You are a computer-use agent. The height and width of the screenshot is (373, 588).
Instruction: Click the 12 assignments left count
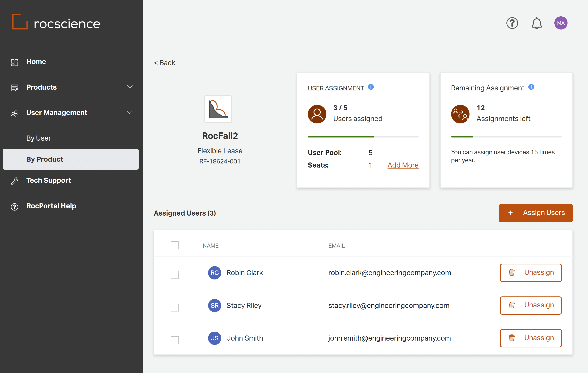pyautogui.click(x=481, y=108)
